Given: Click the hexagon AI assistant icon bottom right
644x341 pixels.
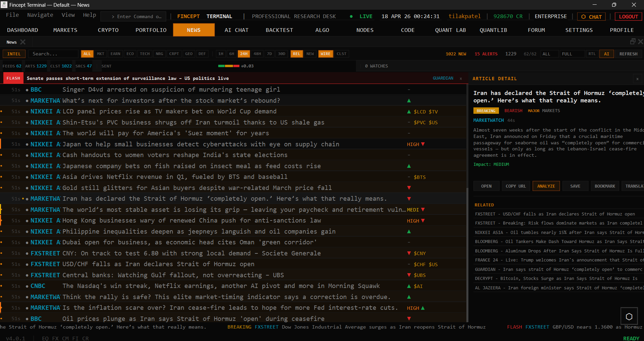Looking at the screenshot, I should pyautogui.click(x=629, y=315).
